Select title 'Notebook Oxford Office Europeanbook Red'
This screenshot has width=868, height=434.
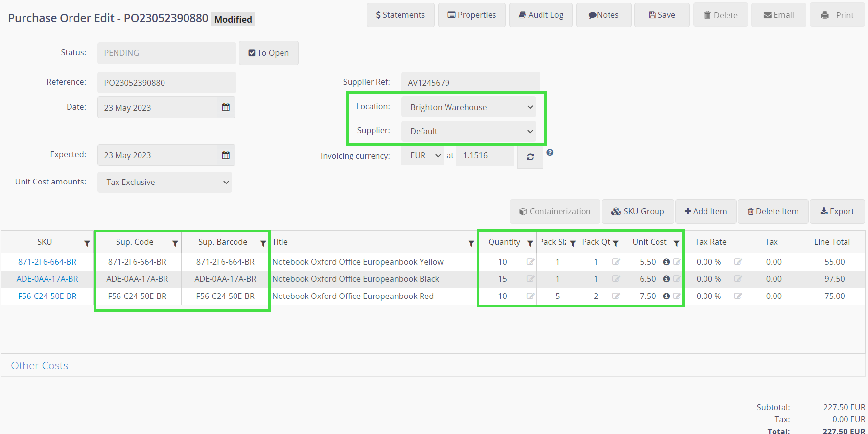click(353, 296)
